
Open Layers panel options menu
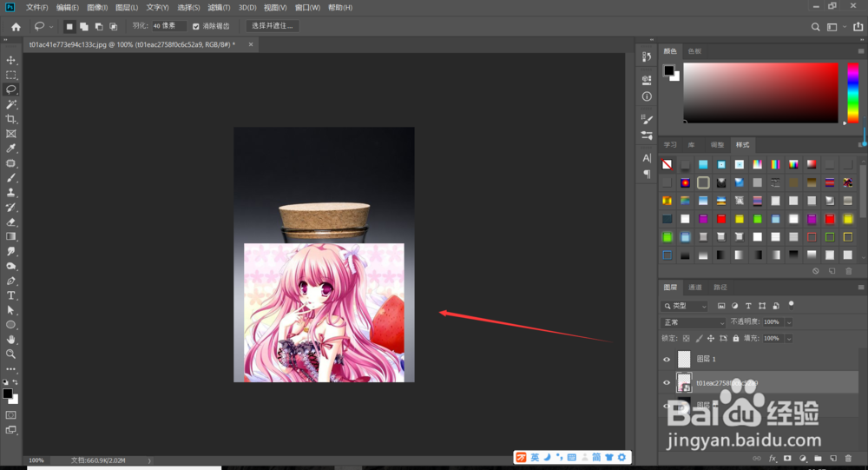(x=861, y=287)
